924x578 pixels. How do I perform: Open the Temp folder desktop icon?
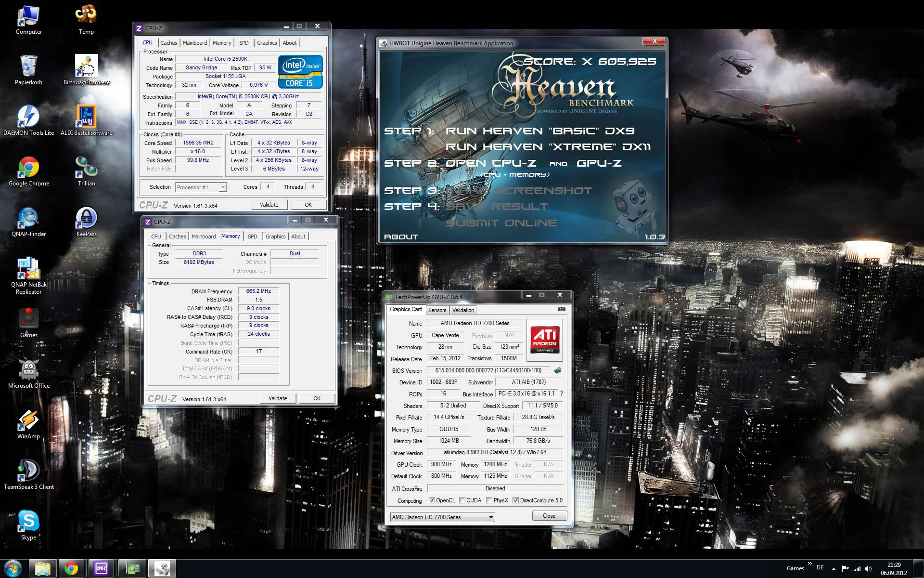tap(86, 20)
